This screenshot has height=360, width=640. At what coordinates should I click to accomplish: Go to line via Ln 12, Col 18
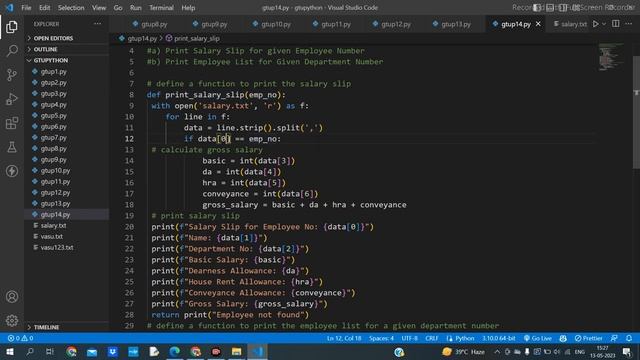(x=344, y=338)
